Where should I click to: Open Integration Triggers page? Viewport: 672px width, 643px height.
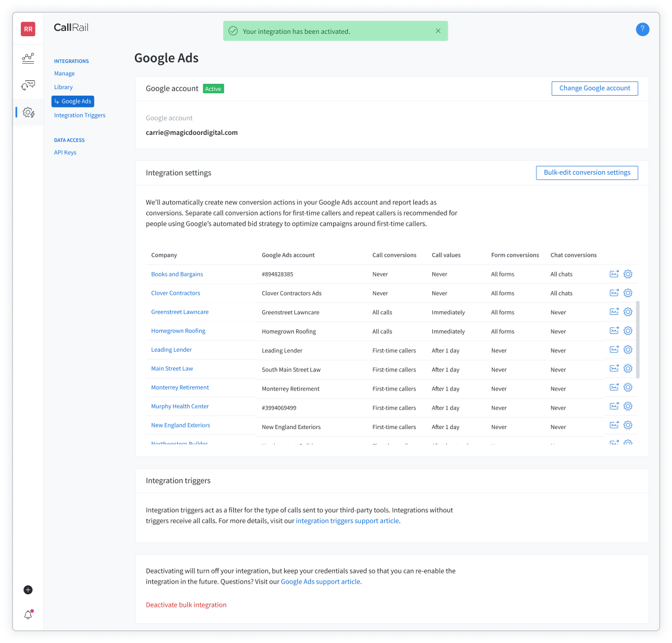80,115
